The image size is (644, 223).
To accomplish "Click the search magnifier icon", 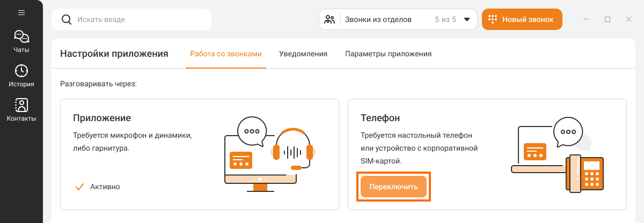I will pos(67,19).
